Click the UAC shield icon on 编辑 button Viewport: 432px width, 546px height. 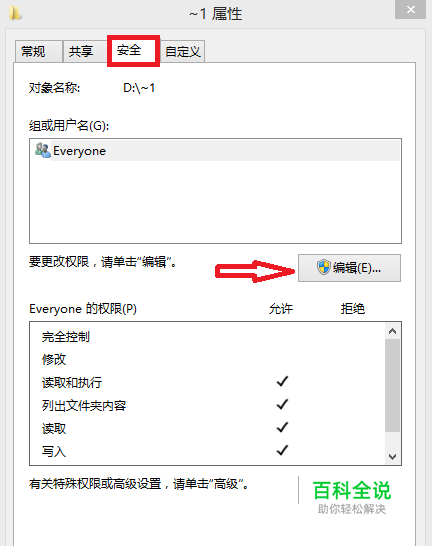(x=323, y=267)
